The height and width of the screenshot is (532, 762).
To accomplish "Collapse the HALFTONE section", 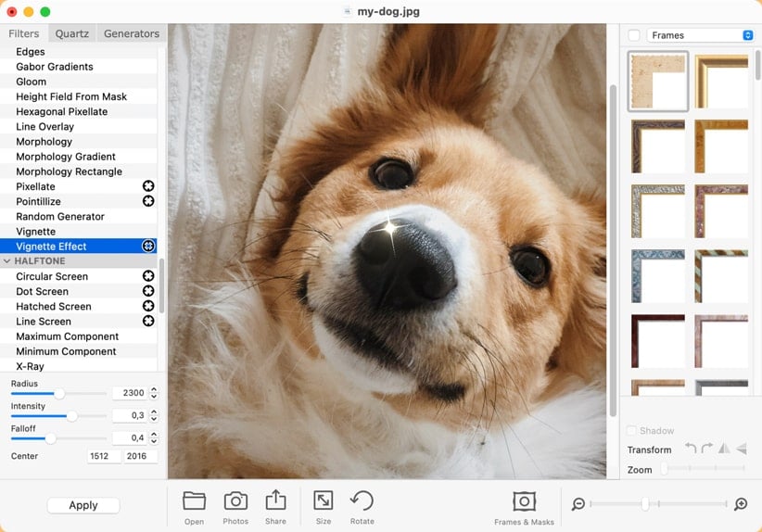I will click(7, 261).
